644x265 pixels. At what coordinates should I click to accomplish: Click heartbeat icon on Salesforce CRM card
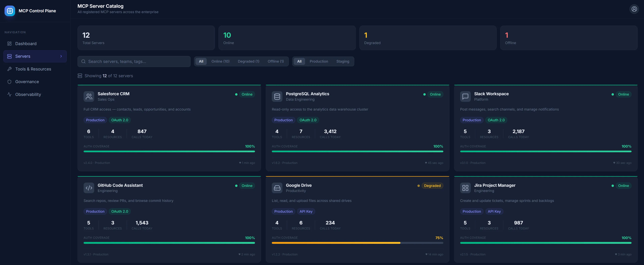click(240, 163)
